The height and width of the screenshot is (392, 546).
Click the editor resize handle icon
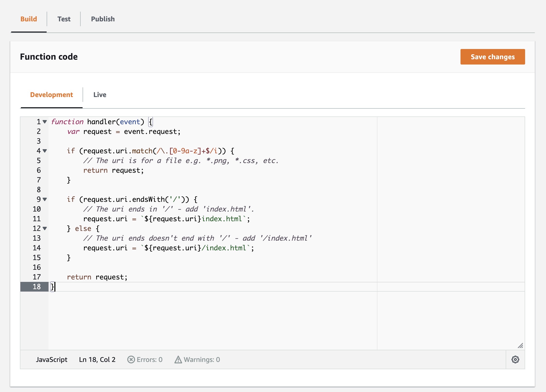[520, 346]
